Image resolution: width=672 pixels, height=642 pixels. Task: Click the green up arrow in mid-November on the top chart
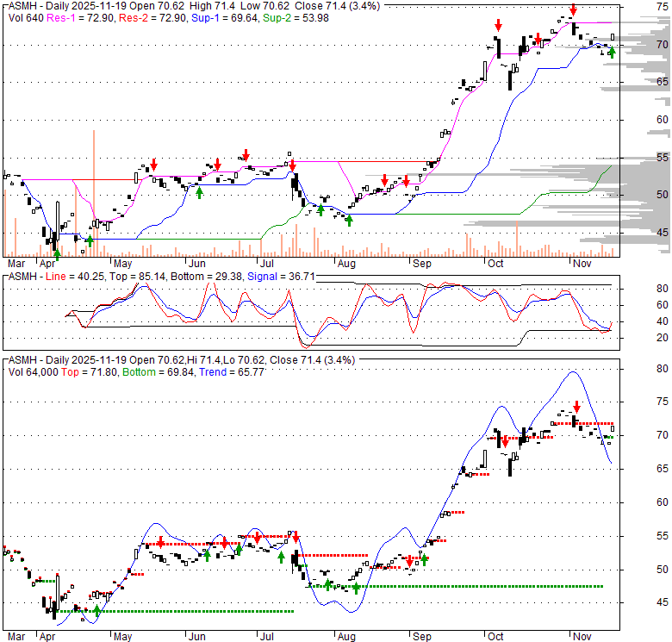[612, 53]
